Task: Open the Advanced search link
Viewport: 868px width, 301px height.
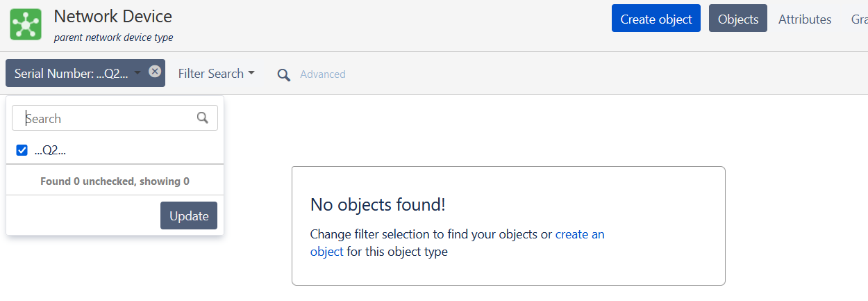Action: click(323, 74)
